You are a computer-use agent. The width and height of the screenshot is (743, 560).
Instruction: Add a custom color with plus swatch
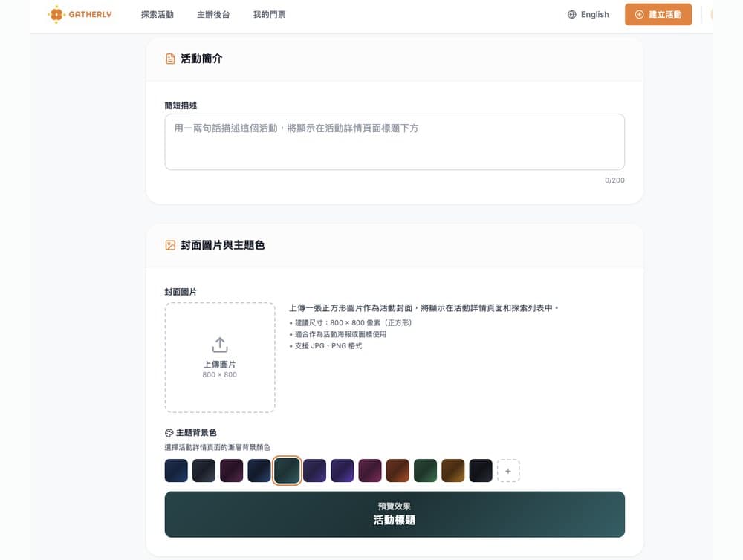(x=508, y=470)
